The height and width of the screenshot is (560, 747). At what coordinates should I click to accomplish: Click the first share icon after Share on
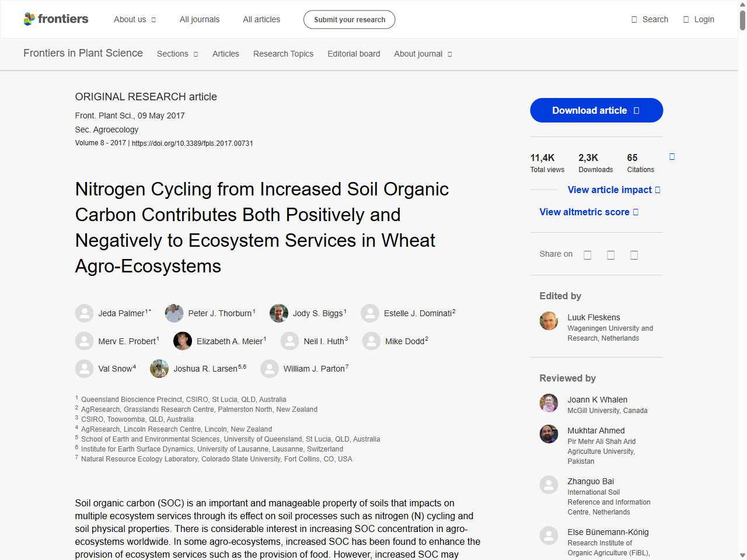tap(588, 255)
